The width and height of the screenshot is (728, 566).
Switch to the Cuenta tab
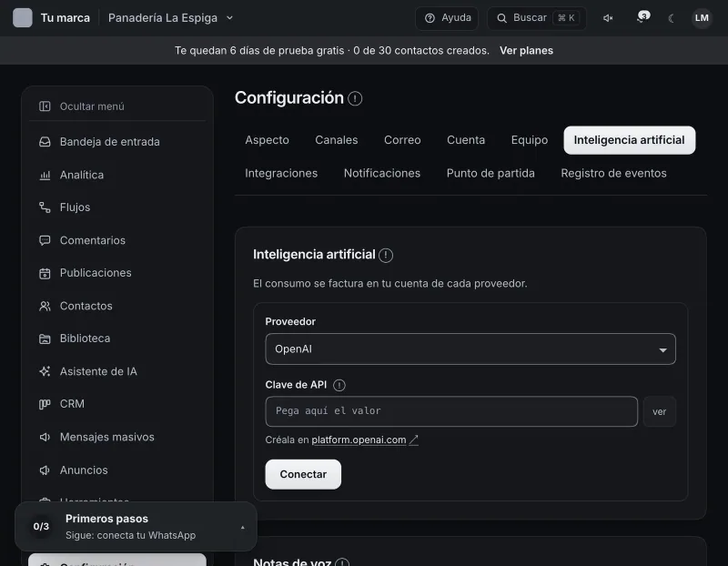pyautogui.click(x=466, y=140)
